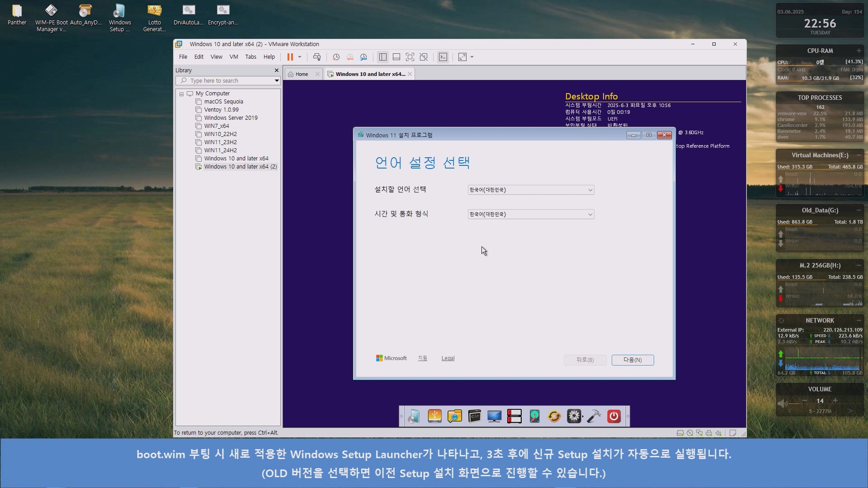Viewport: 868px width, 488px height.
Task: Close the Home tab
Action: [317, 74]
